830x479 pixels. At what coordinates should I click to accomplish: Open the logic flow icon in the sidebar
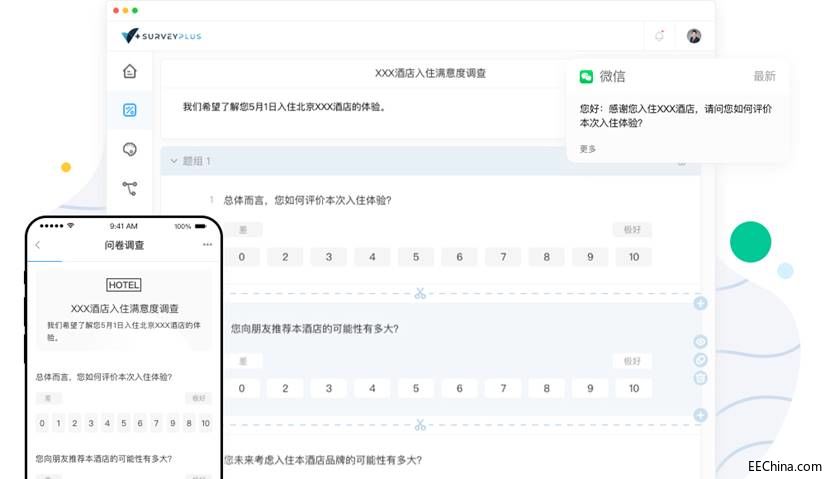pyautogui.click(x=130, y=188)
